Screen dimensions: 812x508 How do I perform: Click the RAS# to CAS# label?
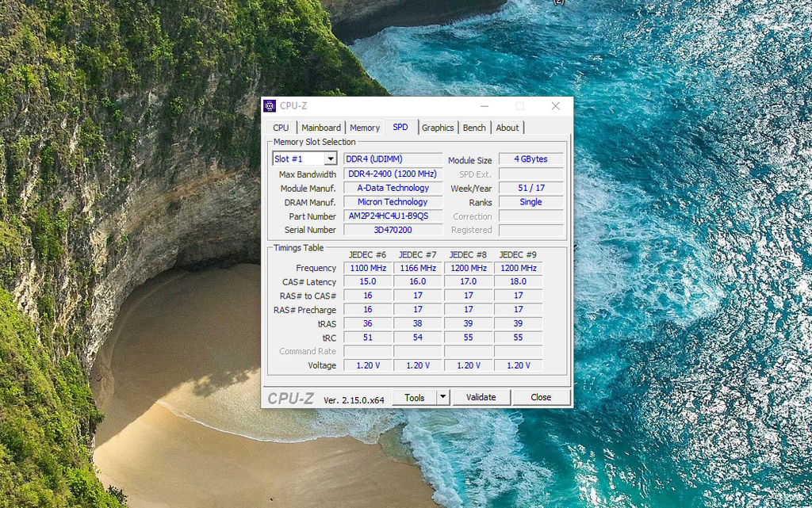308,296
